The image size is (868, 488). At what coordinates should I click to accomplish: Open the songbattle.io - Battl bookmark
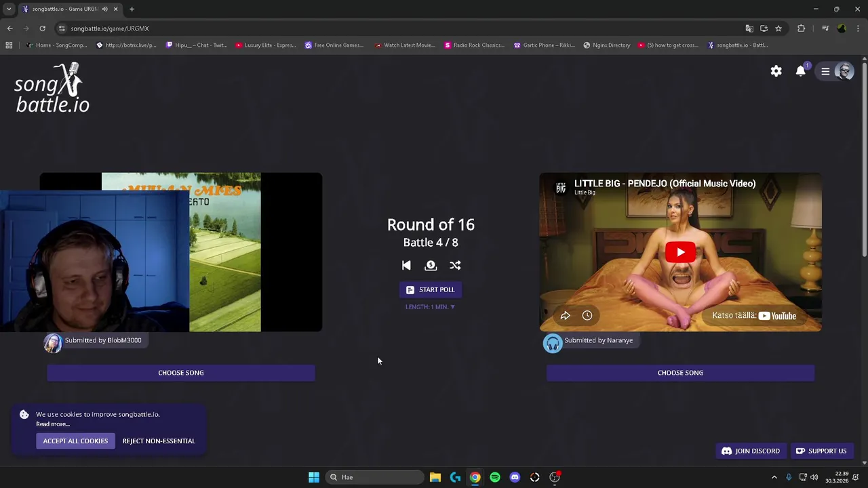pyautogui.click(x=738, y=45)
